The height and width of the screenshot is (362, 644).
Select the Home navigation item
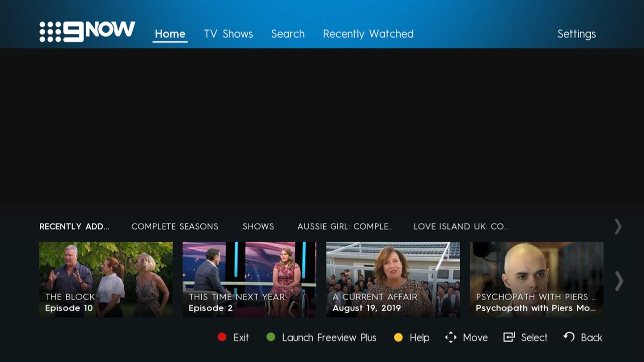[x=170, y=34]
